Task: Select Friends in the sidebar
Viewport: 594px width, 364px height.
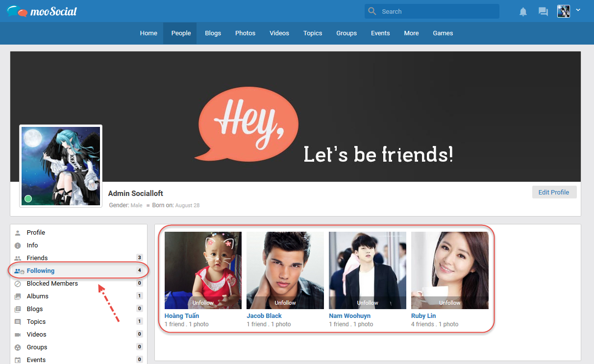Action: (37, 258)
